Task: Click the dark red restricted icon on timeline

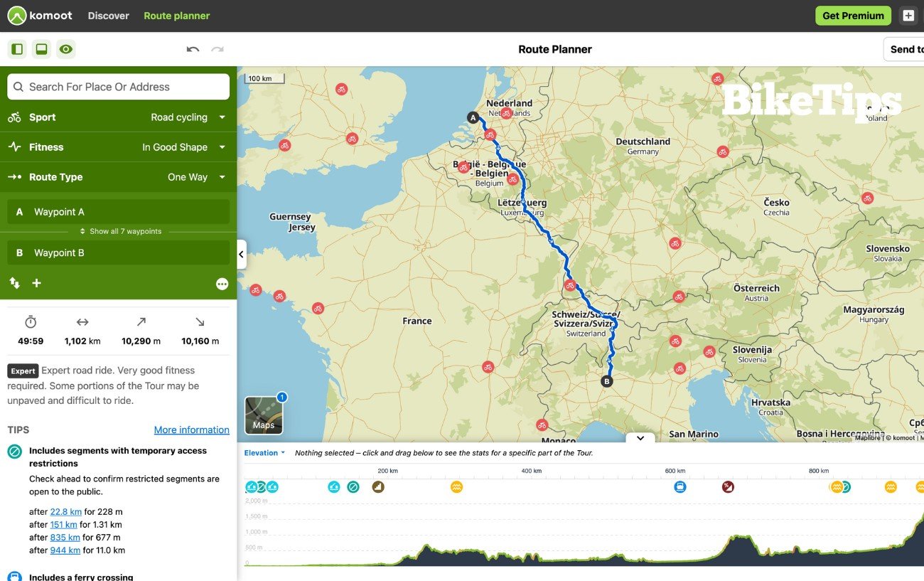Action: point(728,487)
